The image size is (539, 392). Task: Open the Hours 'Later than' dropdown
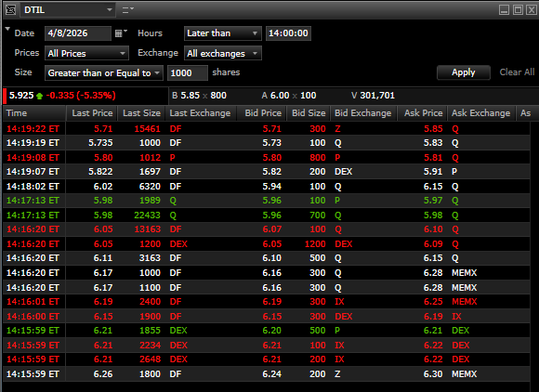pyautogui.click(x=222, y=33)
